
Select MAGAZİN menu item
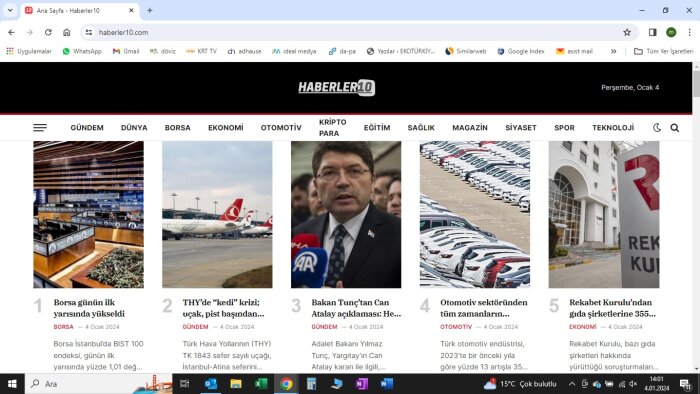pyautogui.click(x=470, y=128)
